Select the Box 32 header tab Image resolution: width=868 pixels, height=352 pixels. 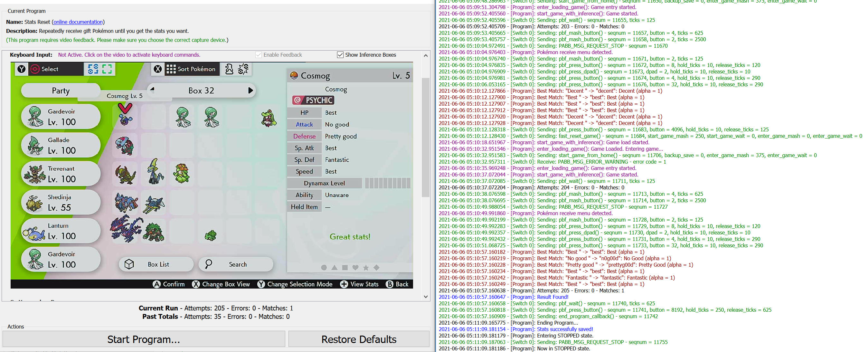(201, 90)
